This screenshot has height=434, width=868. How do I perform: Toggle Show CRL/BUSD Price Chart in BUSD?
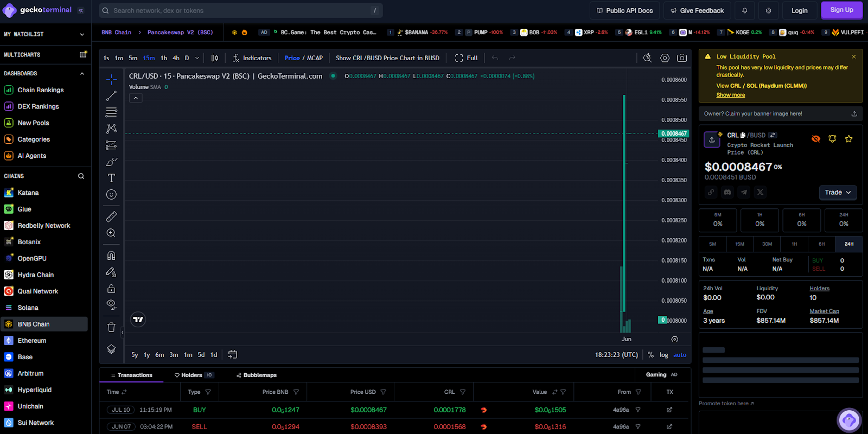click(x=387, y=58)
